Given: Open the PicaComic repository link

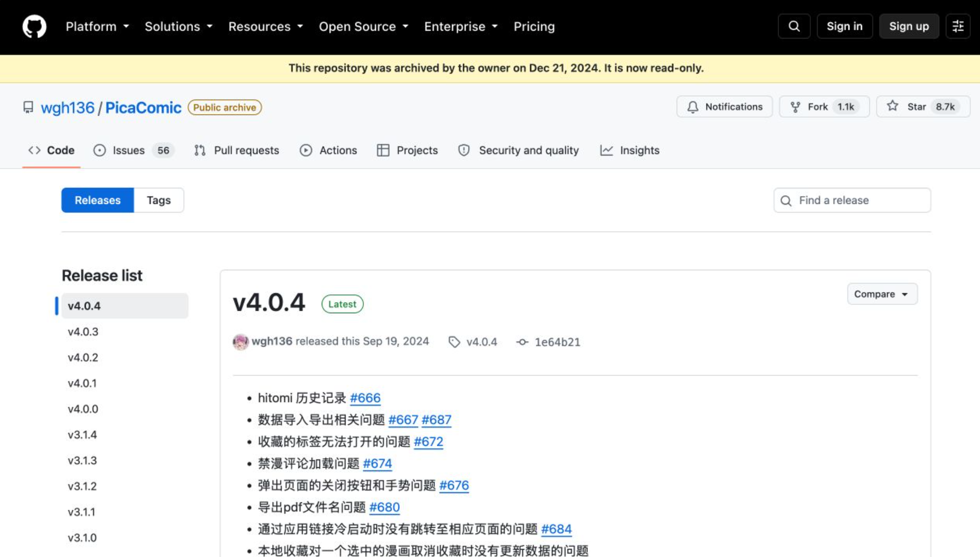Looking at the screenshot, I should (143, 107).
